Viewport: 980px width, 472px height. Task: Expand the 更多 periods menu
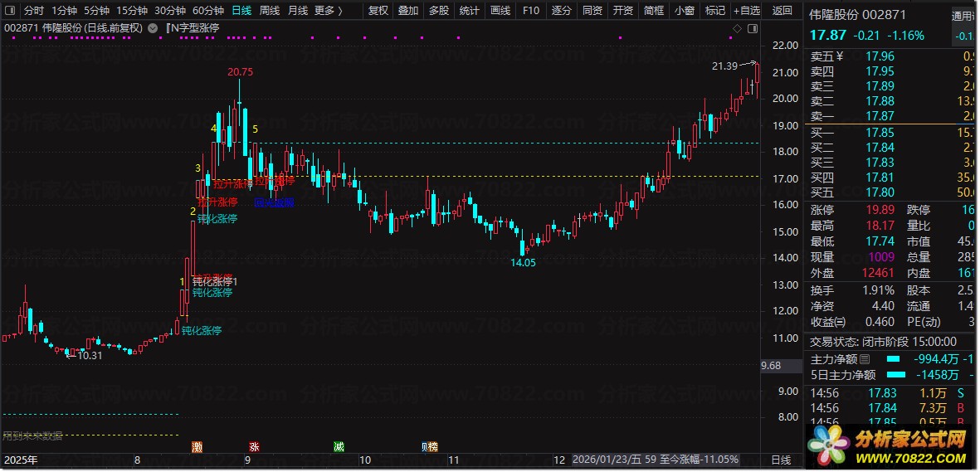click(x=328, y=11)
